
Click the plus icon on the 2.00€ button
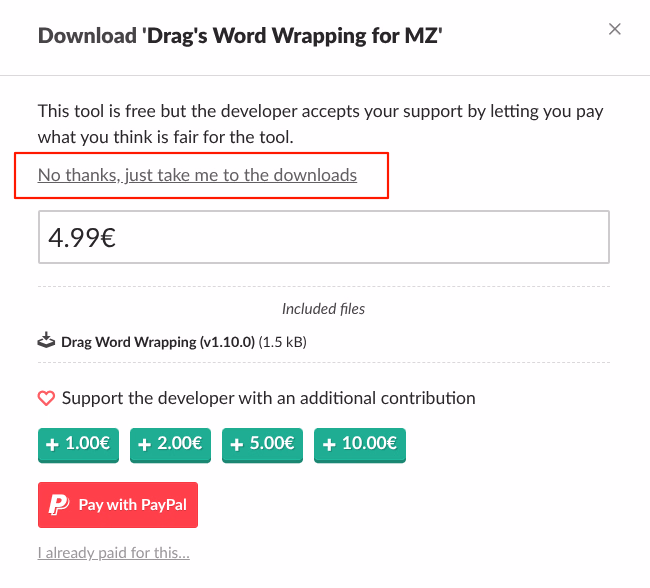(x=144, y=444)
